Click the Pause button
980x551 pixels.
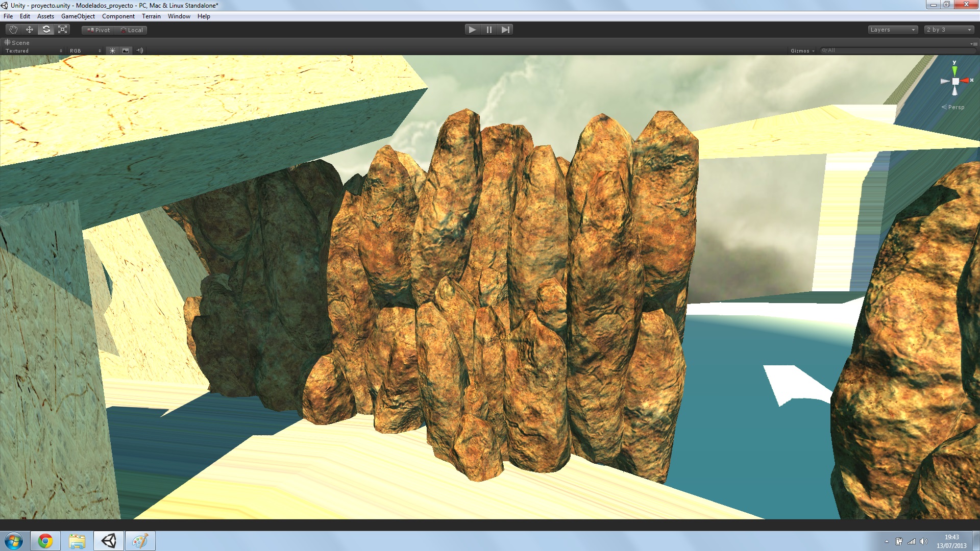[489, 30]
